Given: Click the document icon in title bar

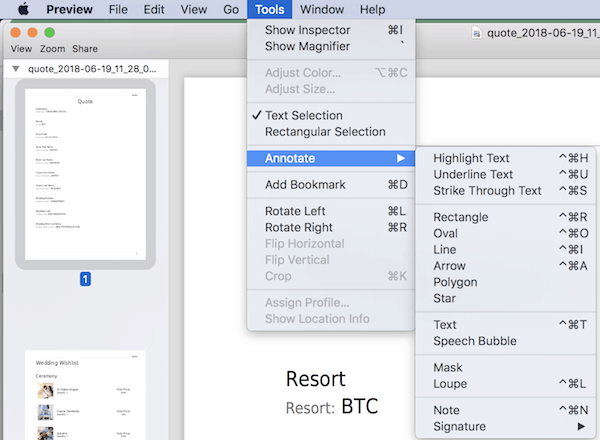Looking at the screenshot, I should pos(477,33).
